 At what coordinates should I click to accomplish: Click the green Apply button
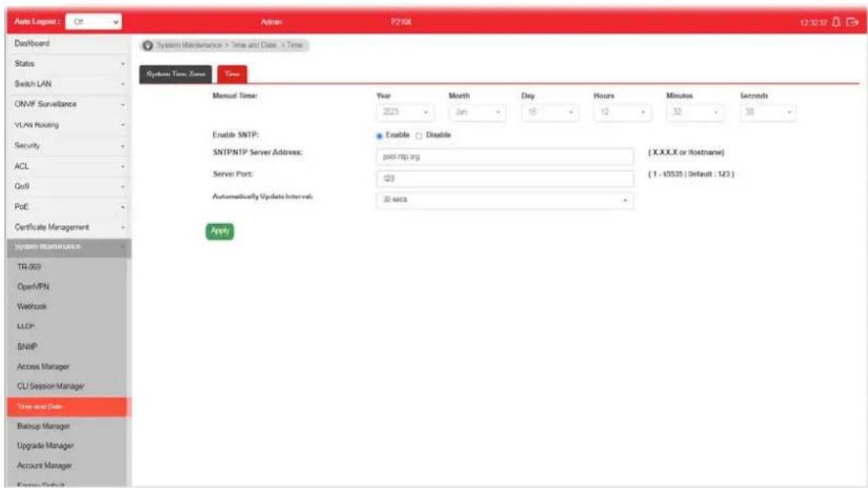coord(220,231)
